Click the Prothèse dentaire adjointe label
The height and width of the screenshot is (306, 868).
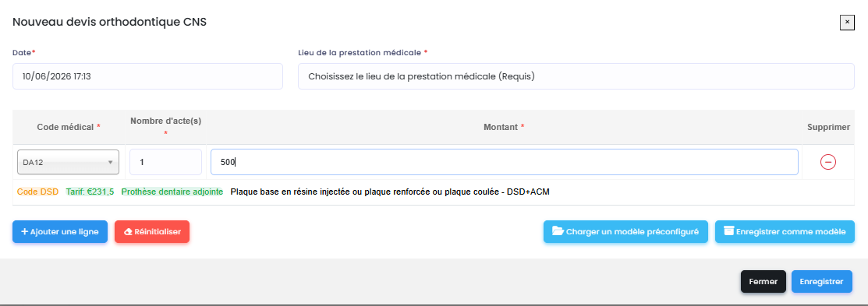coord(172,192)
